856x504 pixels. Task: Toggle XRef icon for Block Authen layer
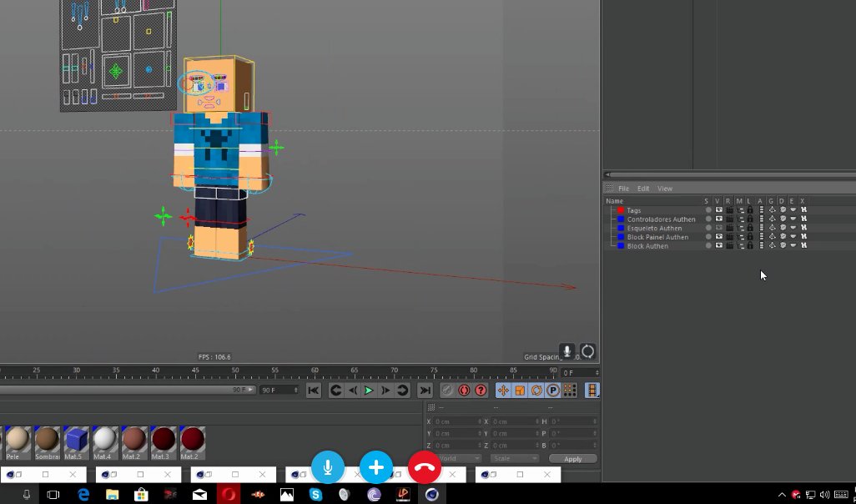[803, 245]
